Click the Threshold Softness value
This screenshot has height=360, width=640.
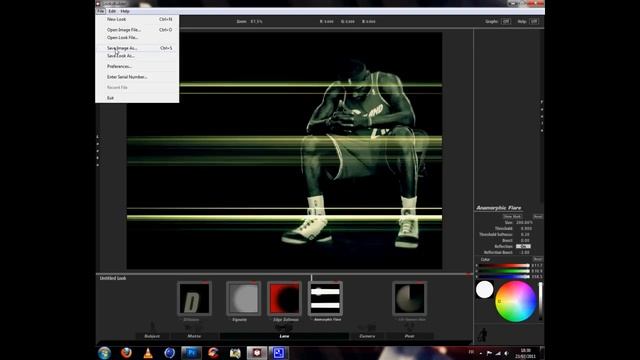[525, 235]
